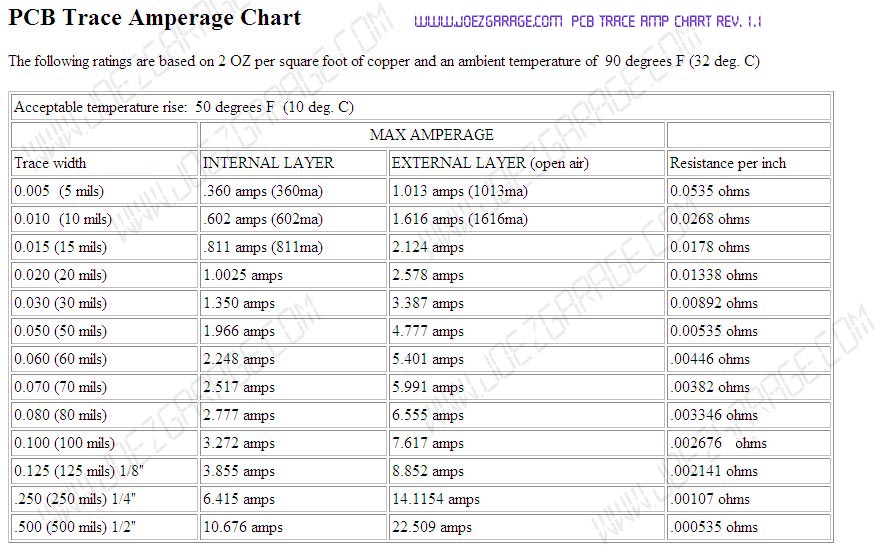892x554 pixels.
Task: Click the MAX AMPERAGE header cell
Action: coord(431,135)
